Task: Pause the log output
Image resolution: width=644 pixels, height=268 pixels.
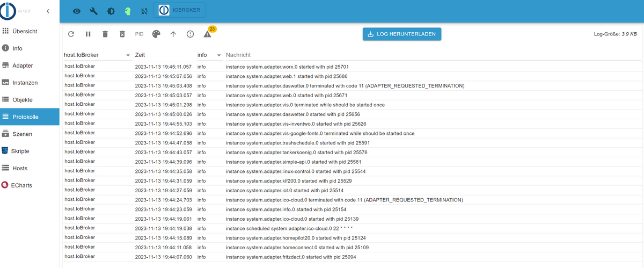Action: coord(88,34)
